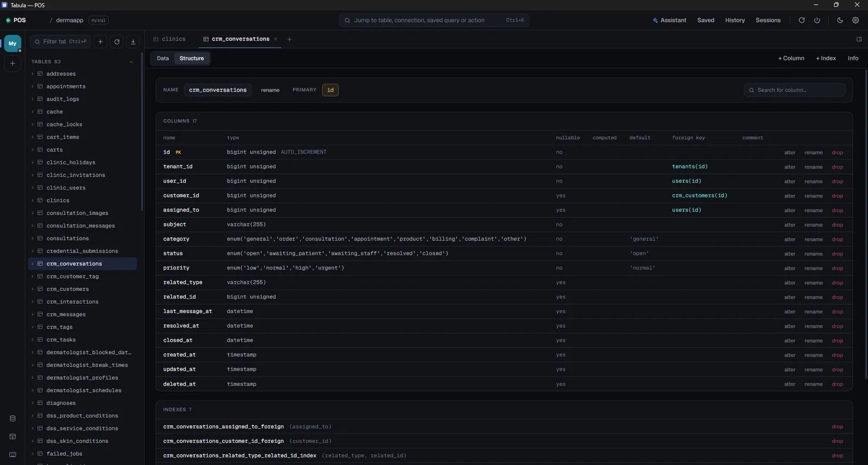
Task: Toggle dark mode with the moon icon
Action: pyautogui.click(x=840, y=20)
